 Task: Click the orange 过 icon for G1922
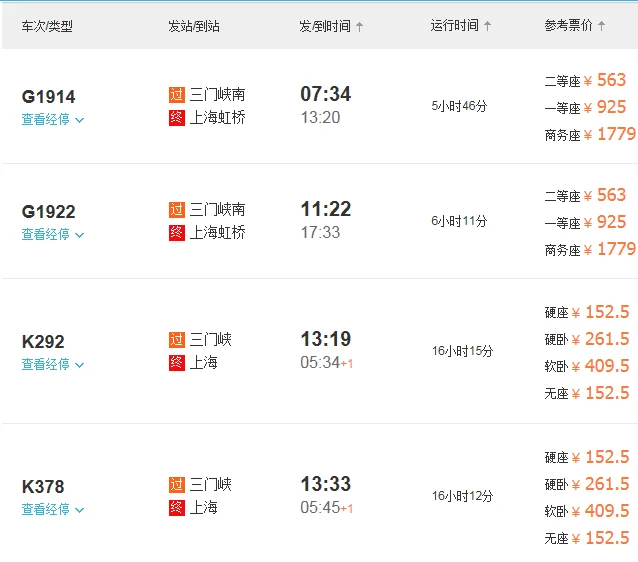(177, 210)
